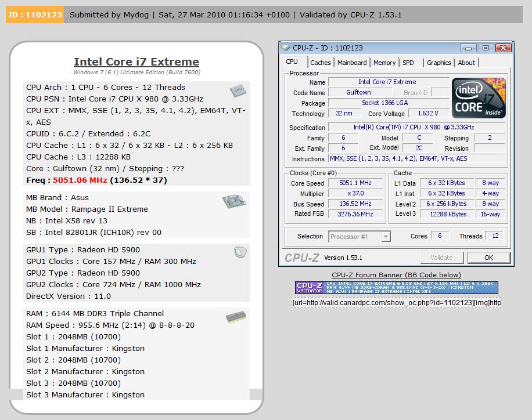Click the Package value Socket 1366 LGA
The image size is (532, 420).
click(x=389, y=103)
